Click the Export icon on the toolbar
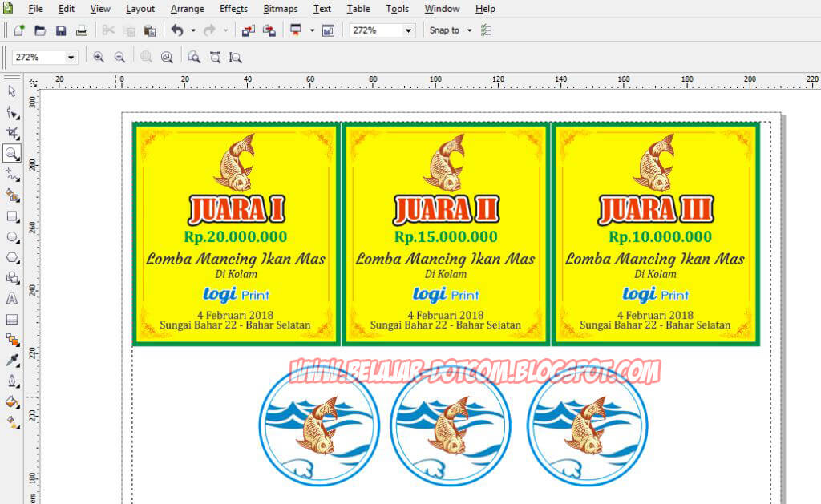This screenshot has height=504, width=821. point(270,30)
